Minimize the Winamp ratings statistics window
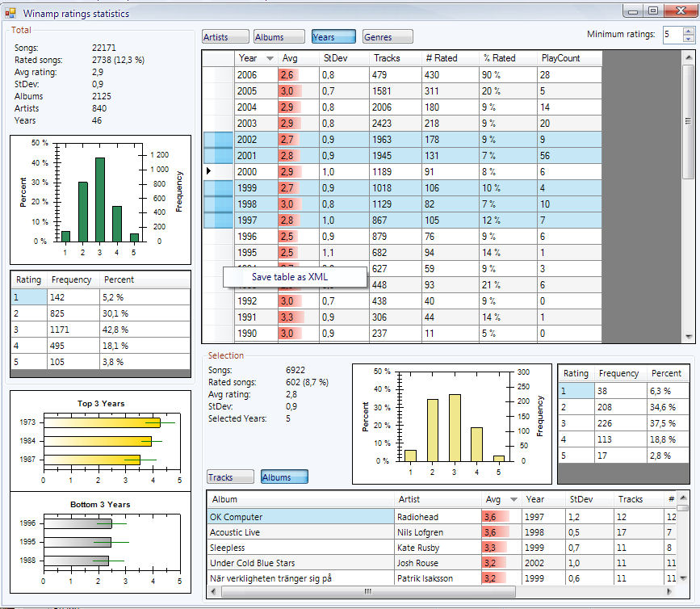700x609 pixels. point(633,11)
